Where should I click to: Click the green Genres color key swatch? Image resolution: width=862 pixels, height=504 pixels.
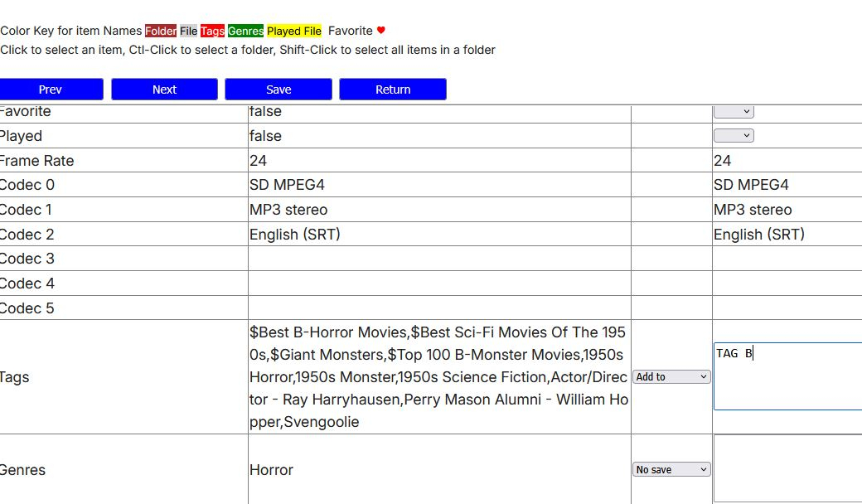click(x=245, y=31)
